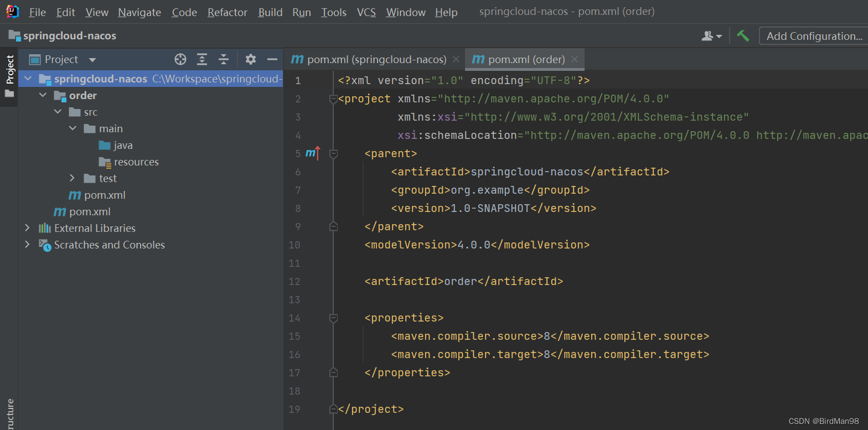Viewport: 868px width, 430px height.
Task: Open the Window menu
Action: pos(406,12)
